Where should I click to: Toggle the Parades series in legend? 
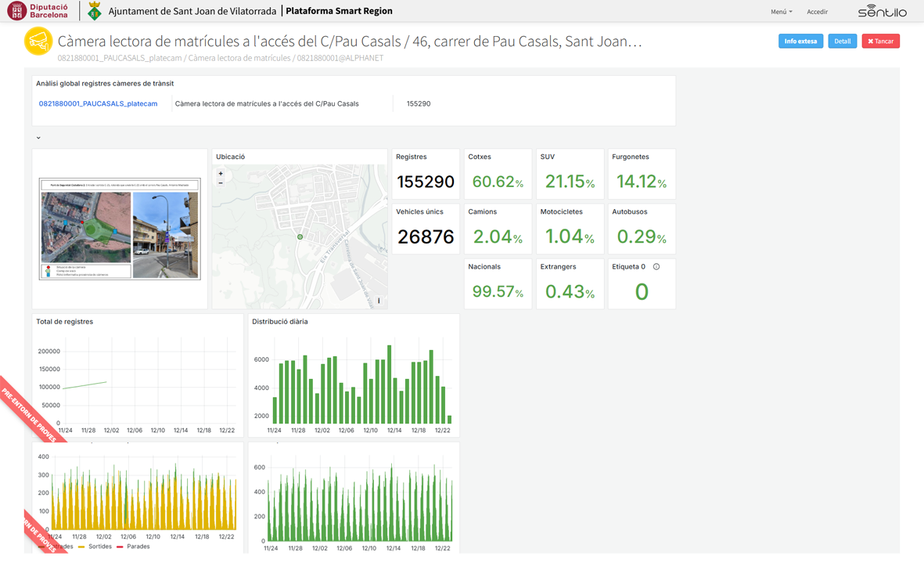pyautogui.click(x=133, y=547)
